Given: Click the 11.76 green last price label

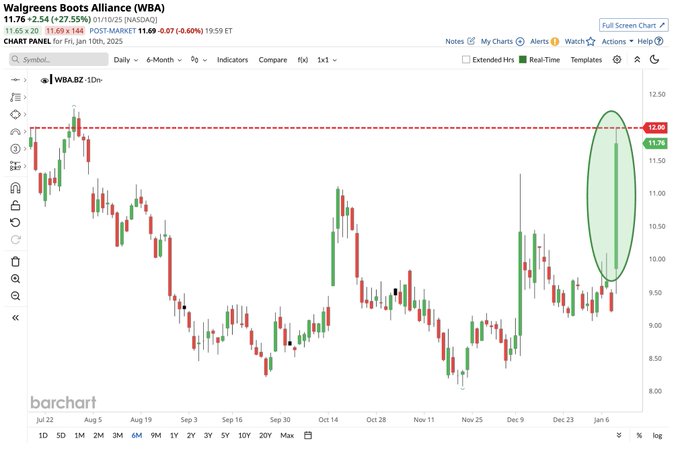Looking at the screenshot, I should pos(655,143).
